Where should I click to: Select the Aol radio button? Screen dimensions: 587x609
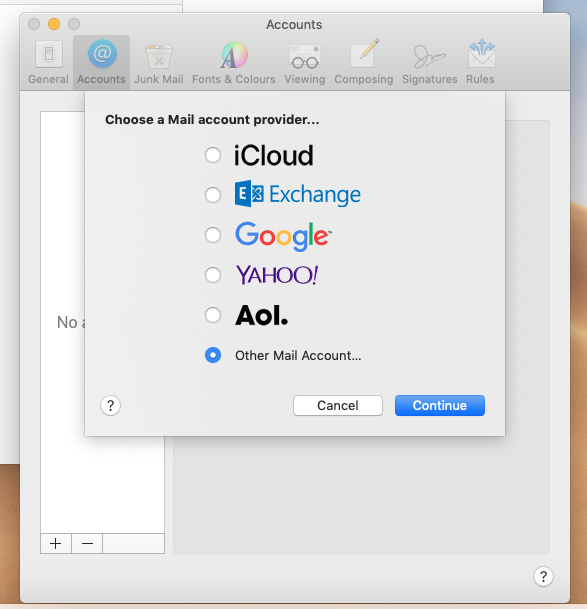(213, 315)
